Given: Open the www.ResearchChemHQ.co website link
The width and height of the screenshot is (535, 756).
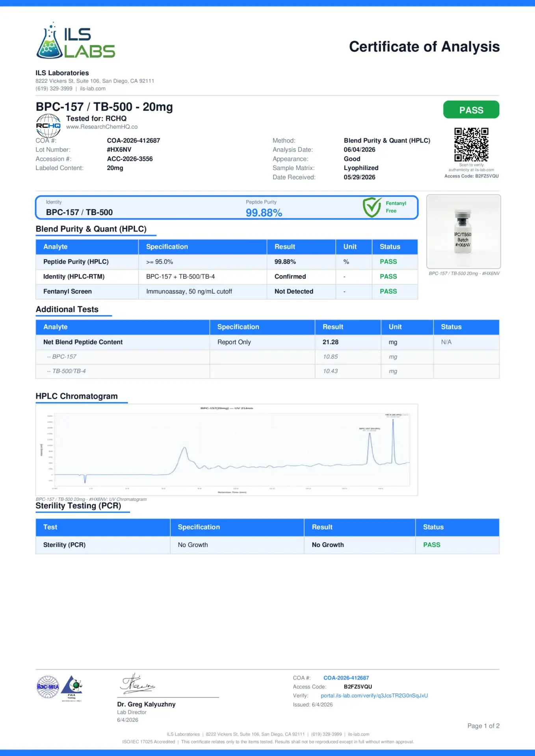Looking at the screenshot, I should 102,127.
